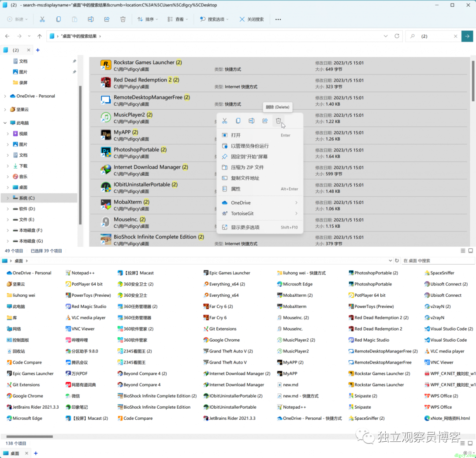
Task: Expand TortoiseGit submenu in context menu
Action: point(296,214)
